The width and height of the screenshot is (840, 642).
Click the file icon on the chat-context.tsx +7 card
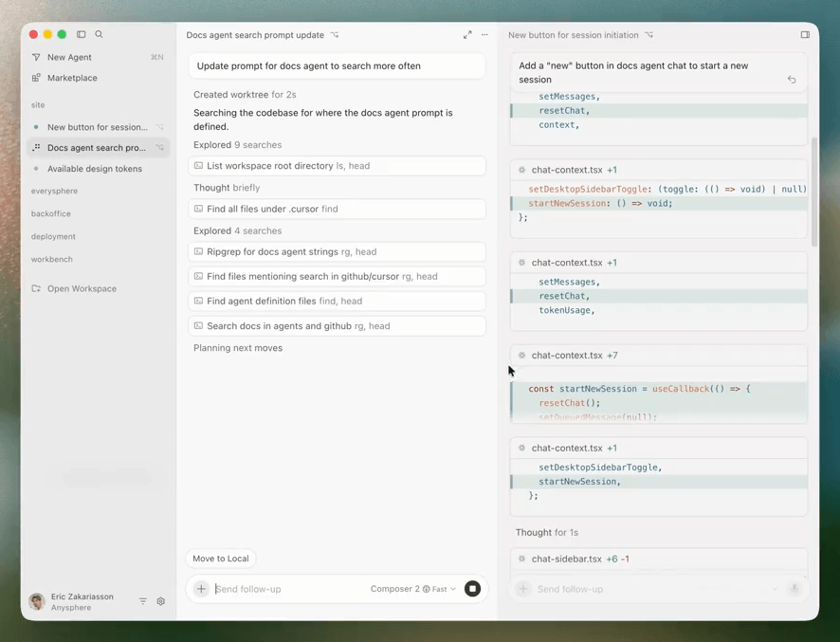[x=521, y=356]
